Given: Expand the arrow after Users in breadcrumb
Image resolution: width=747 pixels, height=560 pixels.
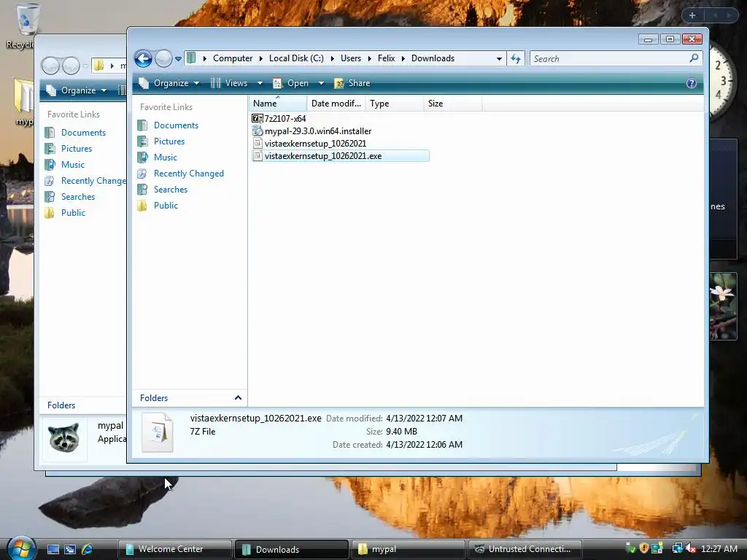Looking at the screenshot, I should click(370, 58).
